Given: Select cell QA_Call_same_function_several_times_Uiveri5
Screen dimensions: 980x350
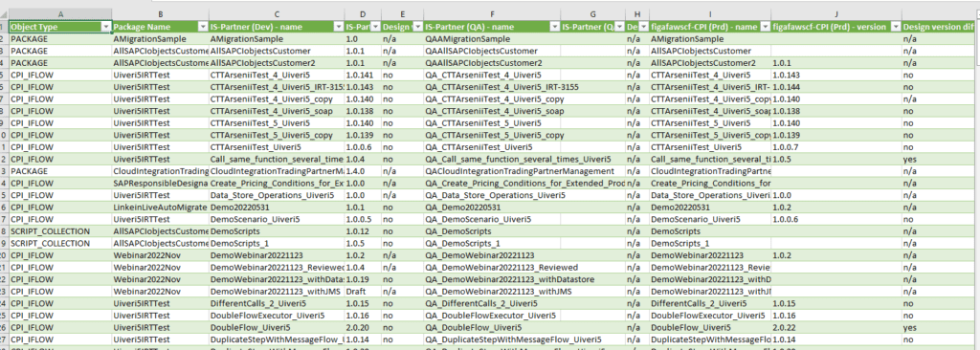Looking at the screenshot, I should coord(492,160).
